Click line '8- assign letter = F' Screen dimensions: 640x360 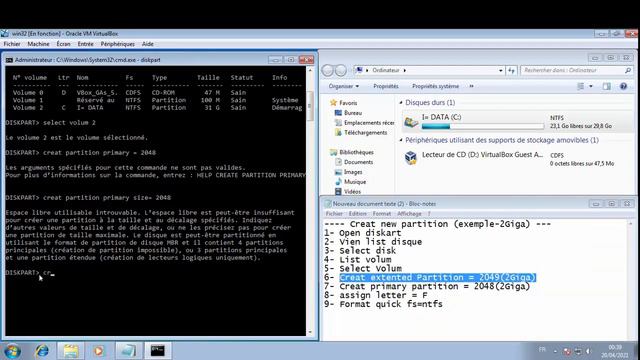tap(376, 295)
